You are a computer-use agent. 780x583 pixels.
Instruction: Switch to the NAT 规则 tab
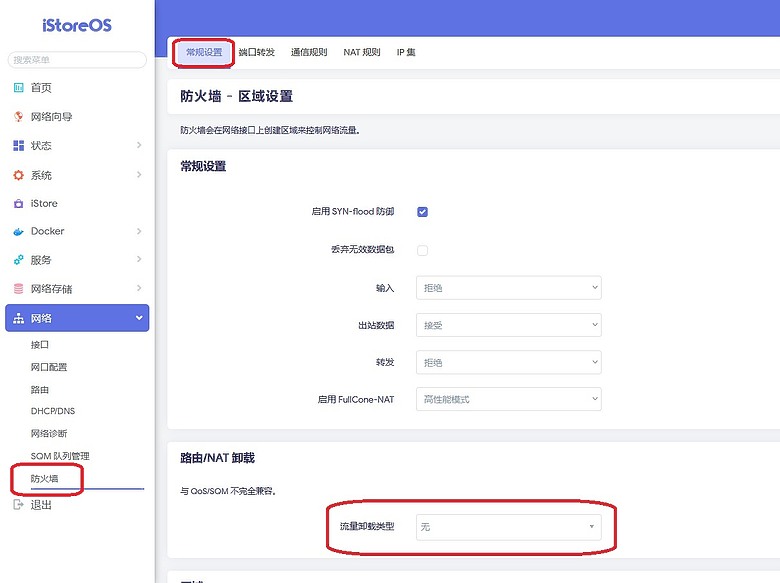tap(362, 52)
